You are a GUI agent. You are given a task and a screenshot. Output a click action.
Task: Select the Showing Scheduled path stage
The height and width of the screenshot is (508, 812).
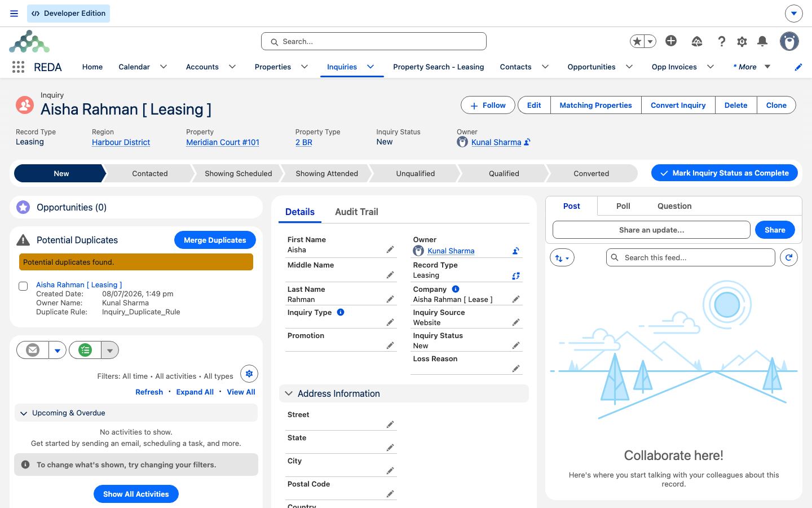pyautogui.click(x=239, y=173)
